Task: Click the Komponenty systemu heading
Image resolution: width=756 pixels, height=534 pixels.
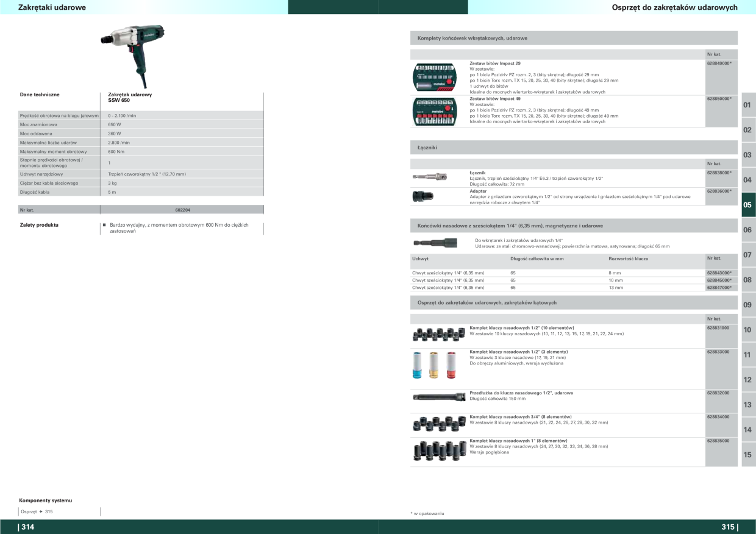Action: click(45, 500)
